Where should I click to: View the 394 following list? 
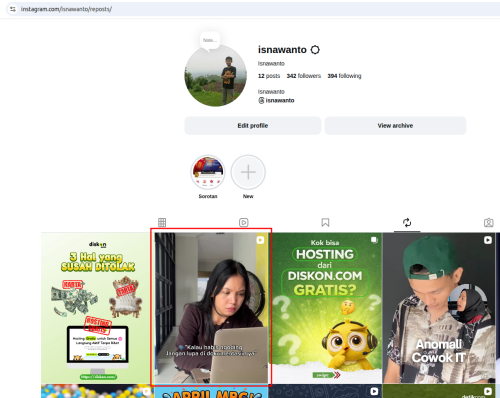(x=344, y=76)
